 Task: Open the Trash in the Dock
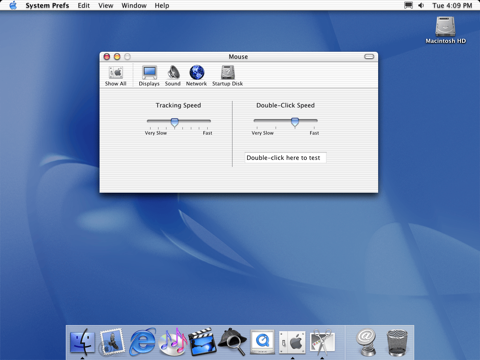click(397, 343)
